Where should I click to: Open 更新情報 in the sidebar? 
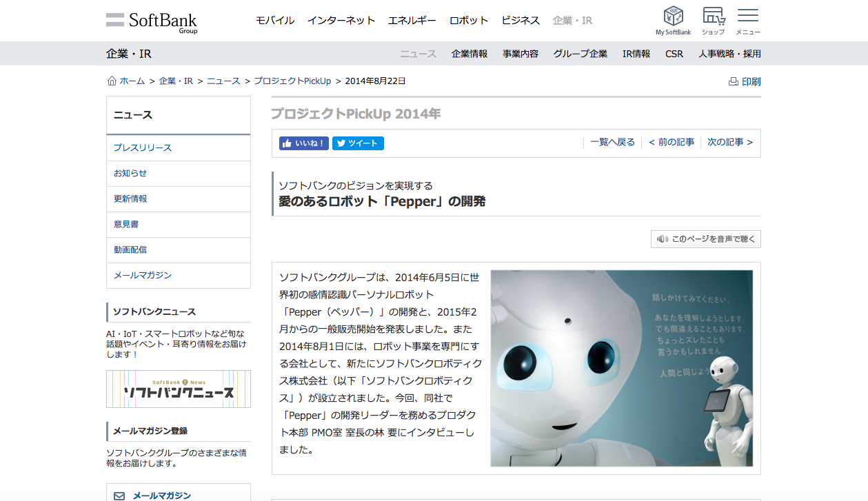[x=179, y=198]
